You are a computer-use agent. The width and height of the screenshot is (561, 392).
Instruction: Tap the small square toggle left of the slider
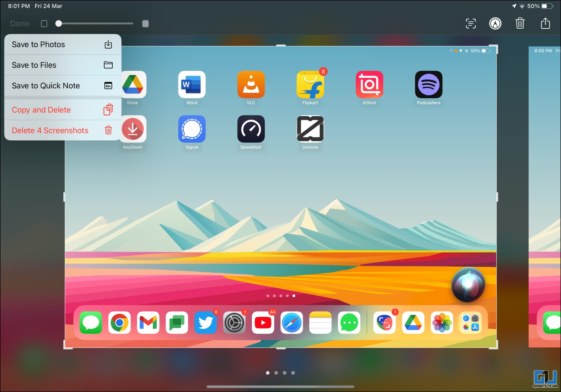tap(44, 24)
